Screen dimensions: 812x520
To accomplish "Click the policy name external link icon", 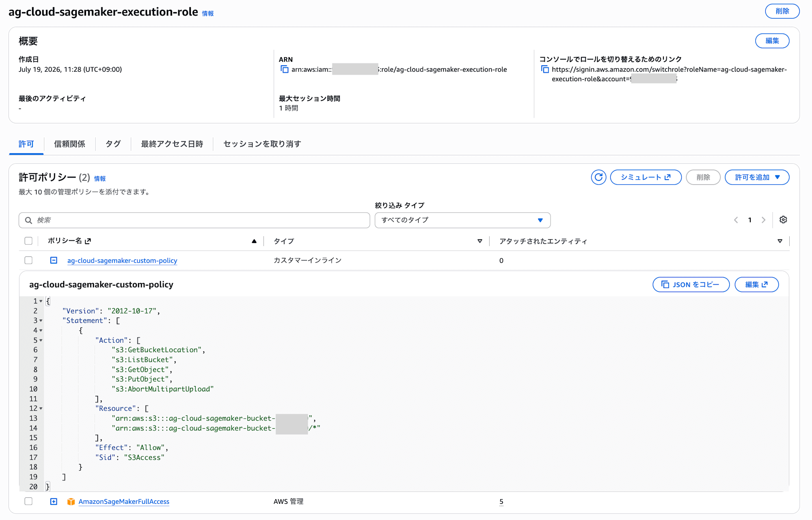I will (x=88, y=241).
